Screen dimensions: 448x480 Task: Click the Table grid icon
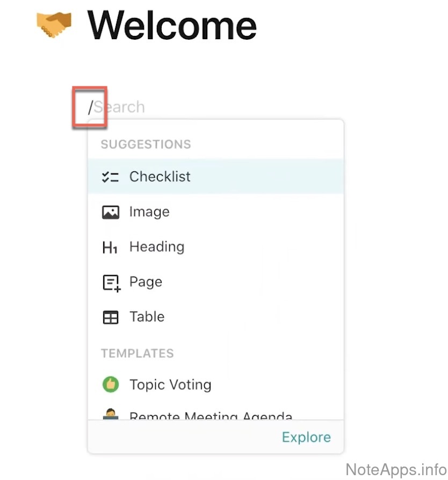click(110, 318)
